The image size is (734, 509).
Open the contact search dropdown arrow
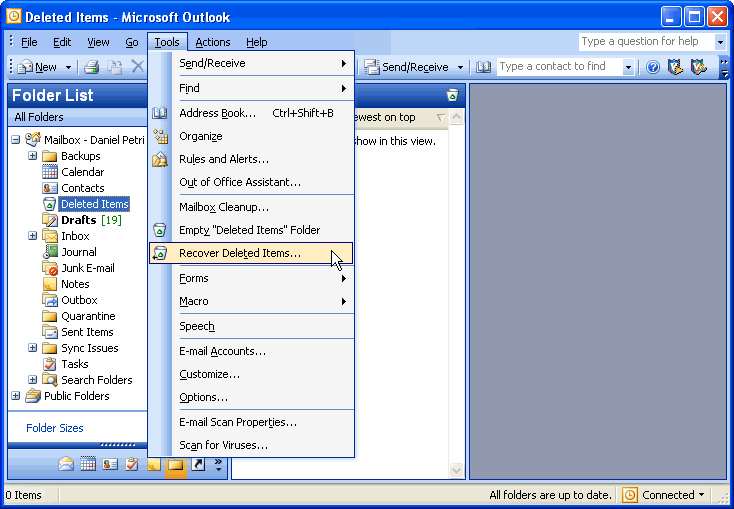tap(628, 67)
